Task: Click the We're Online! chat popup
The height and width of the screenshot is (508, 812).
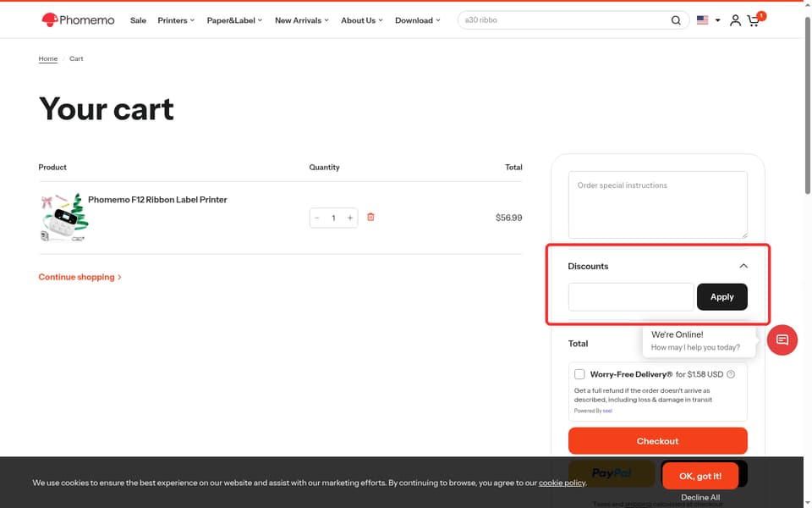Action: [699, 340]
